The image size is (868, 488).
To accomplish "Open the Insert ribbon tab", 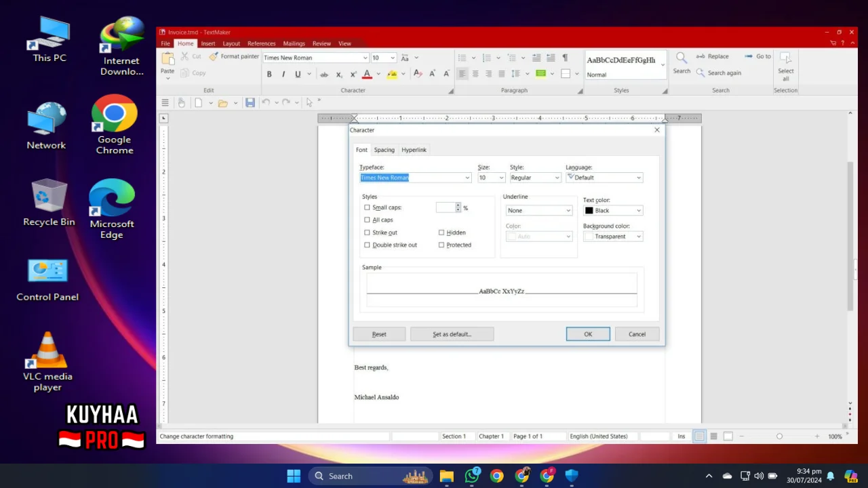I will (208, 43).
